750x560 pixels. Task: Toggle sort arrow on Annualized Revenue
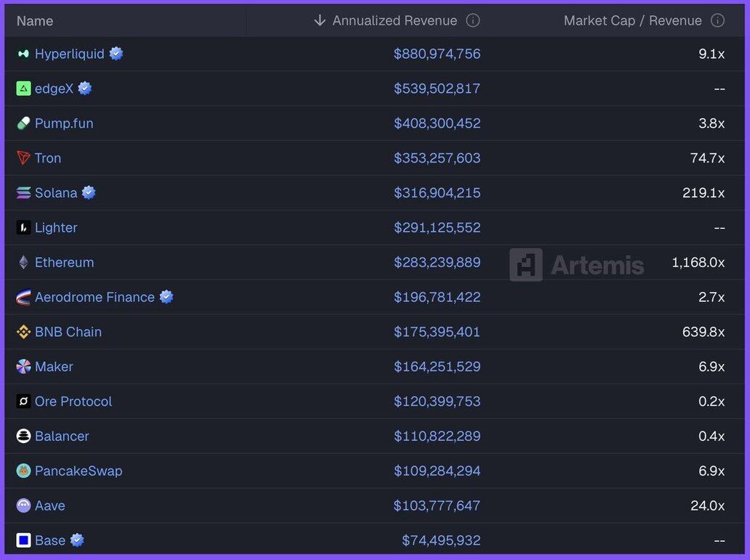coord(320,20)
